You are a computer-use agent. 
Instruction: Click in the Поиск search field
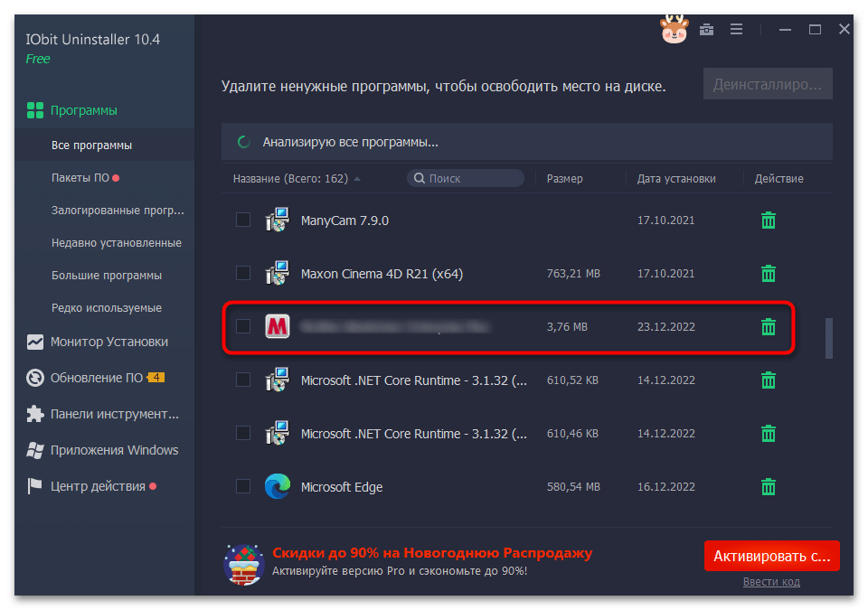click(466, 178)
